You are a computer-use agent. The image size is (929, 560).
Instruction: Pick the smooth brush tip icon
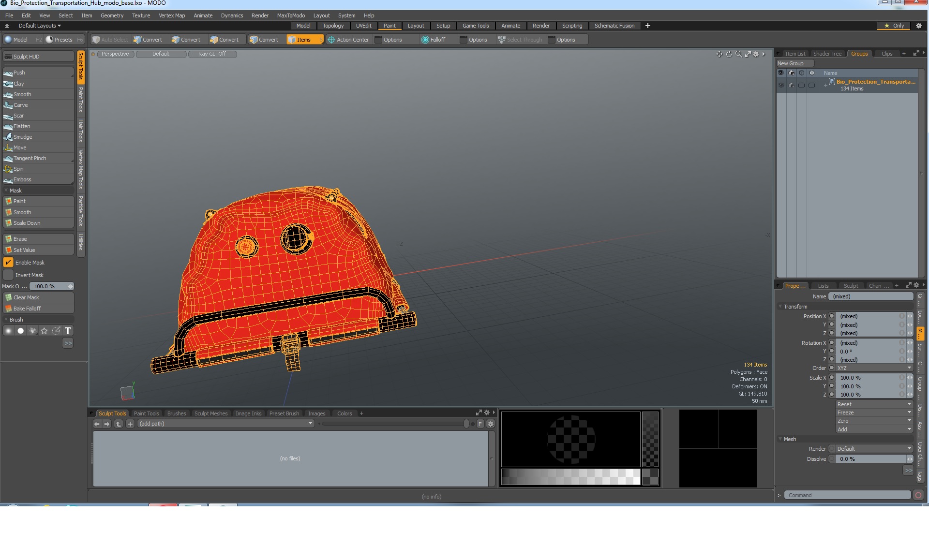[8, 331]
